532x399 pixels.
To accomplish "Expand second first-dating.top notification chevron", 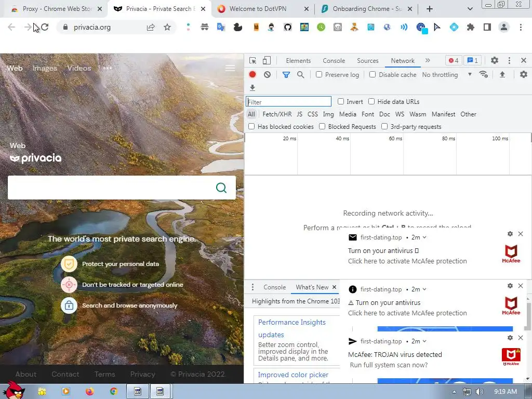I will tap(424, 289).
